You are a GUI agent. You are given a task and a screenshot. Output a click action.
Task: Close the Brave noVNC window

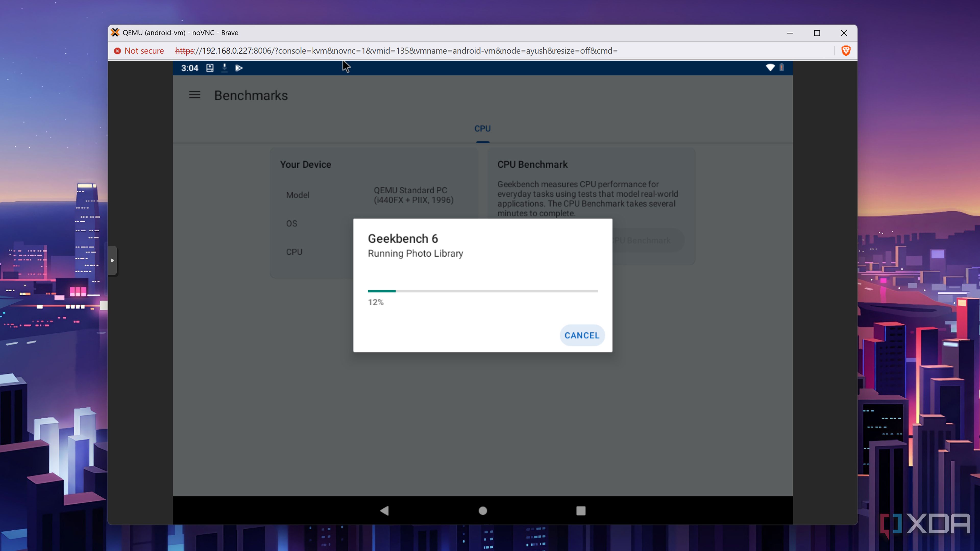(x=844, y=33)
